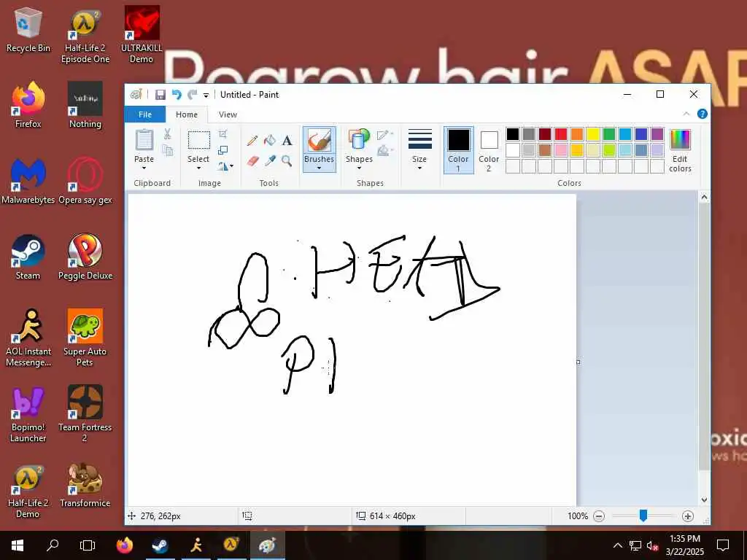Viewport: 747px width, 560px height.
Task: Click the Paste clipboard icon
Action: coord(144,141)
